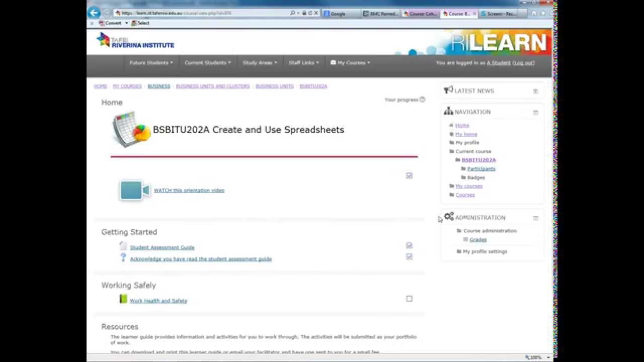Collapse the Navigation block
This screenshot has height=362, width=644.
coord(536,113)
